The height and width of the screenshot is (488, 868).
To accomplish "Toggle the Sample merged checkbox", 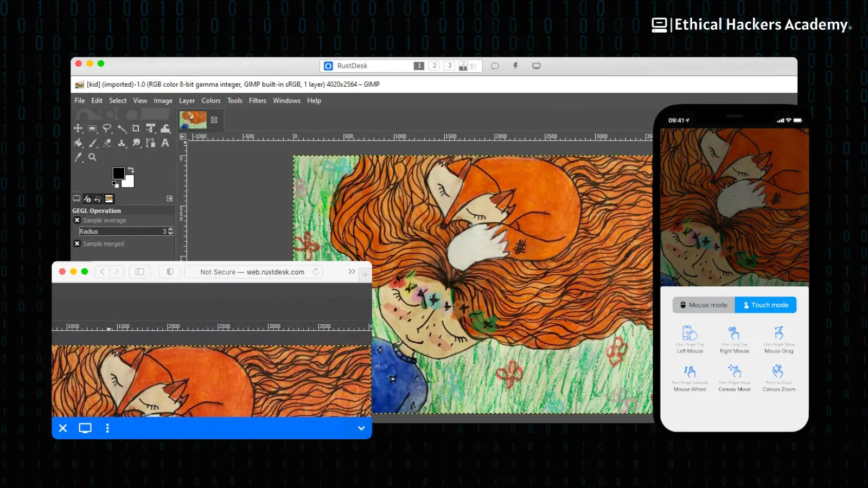I will [77, 243].
